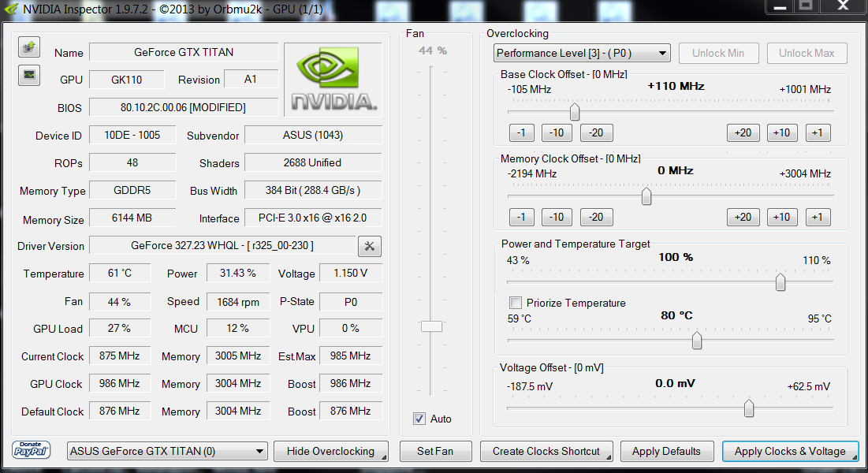Click the Memory Clock Offset +20 button
The height and width of the screenshot is (473, 868).
point(743,217)
